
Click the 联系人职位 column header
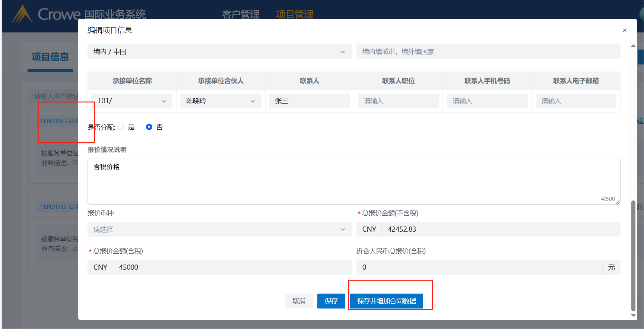click(399, 81)
